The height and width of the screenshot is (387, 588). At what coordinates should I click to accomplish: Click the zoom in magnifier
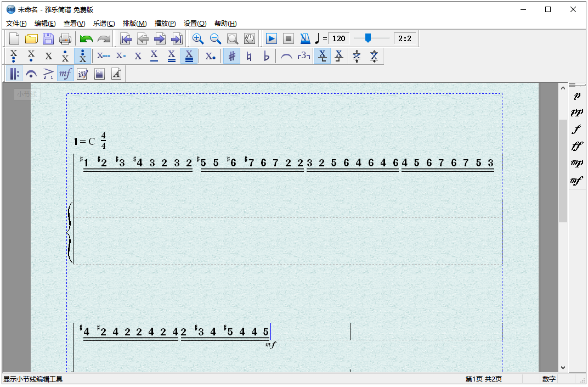pos(198,38)
